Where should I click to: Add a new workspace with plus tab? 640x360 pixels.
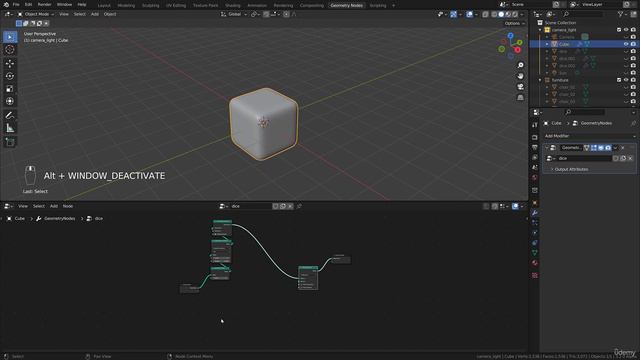(393, 5)
